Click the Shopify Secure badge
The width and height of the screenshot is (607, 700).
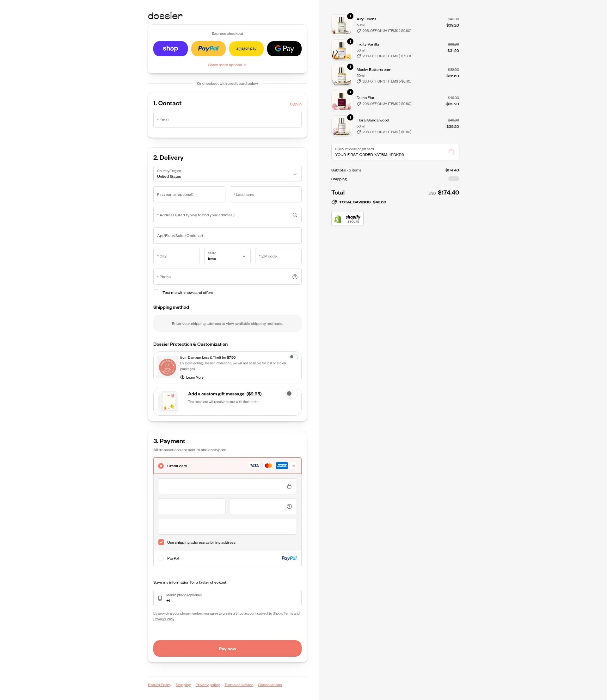[347, 219]
